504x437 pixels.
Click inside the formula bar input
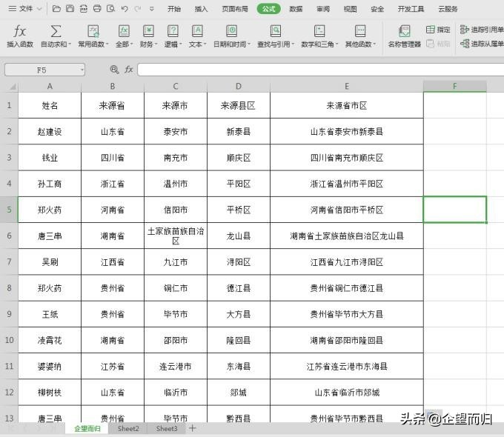pyautogui.click(x=321, y=70)
